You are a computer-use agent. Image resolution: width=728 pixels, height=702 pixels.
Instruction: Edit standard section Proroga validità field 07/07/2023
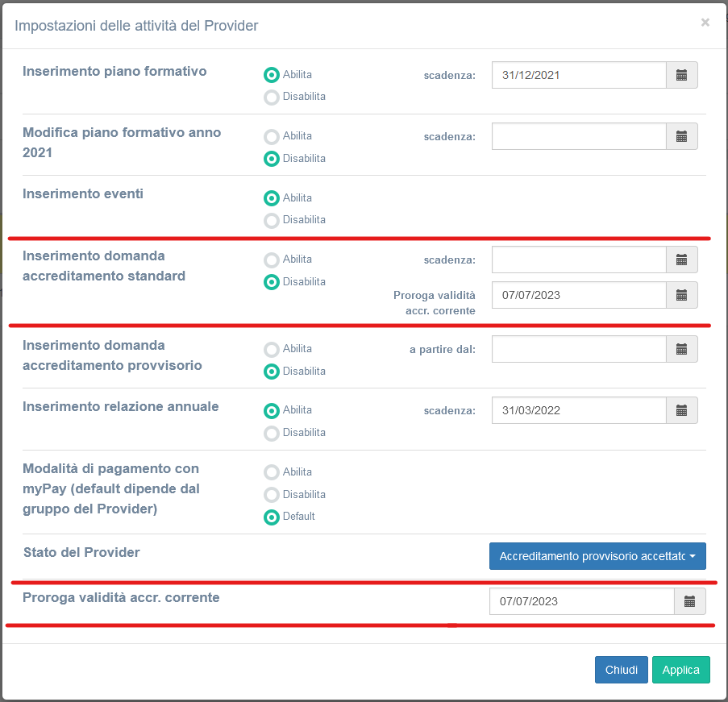579,295
